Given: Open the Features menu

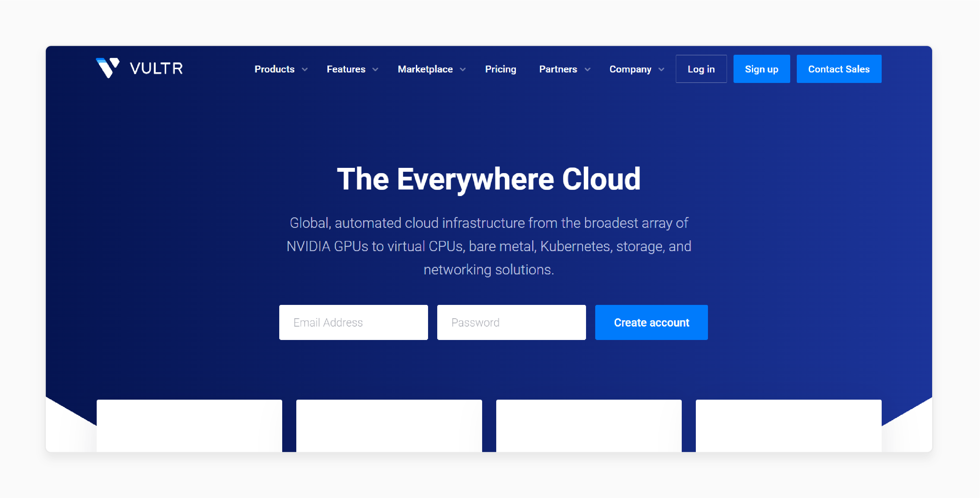Looking at the screenshot, I should pos(346,69).
